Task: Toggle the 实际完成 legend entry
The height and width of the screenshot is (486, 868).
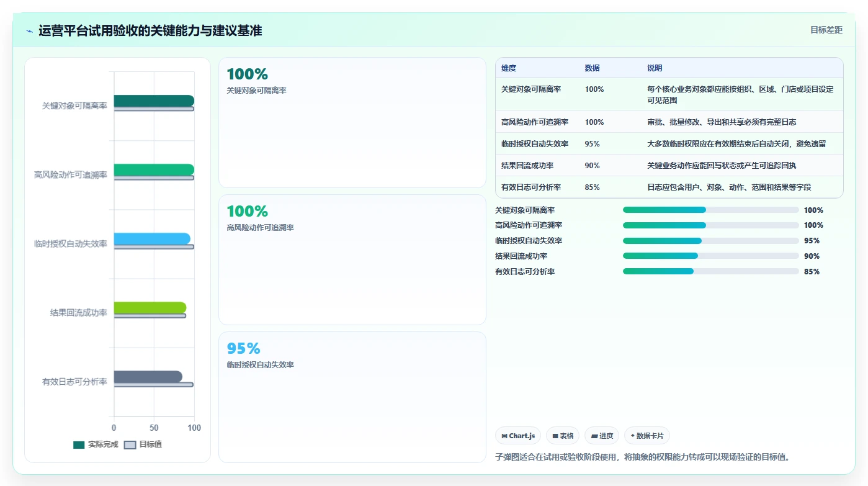Action: click(95, 444)
